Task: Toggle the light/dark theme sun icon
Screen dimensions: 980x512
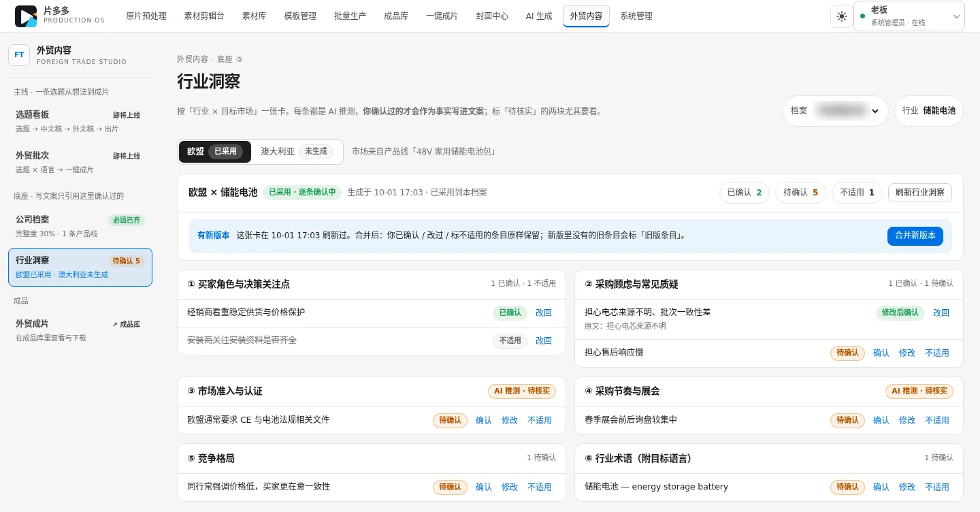Action: click(x=842, y=16)
